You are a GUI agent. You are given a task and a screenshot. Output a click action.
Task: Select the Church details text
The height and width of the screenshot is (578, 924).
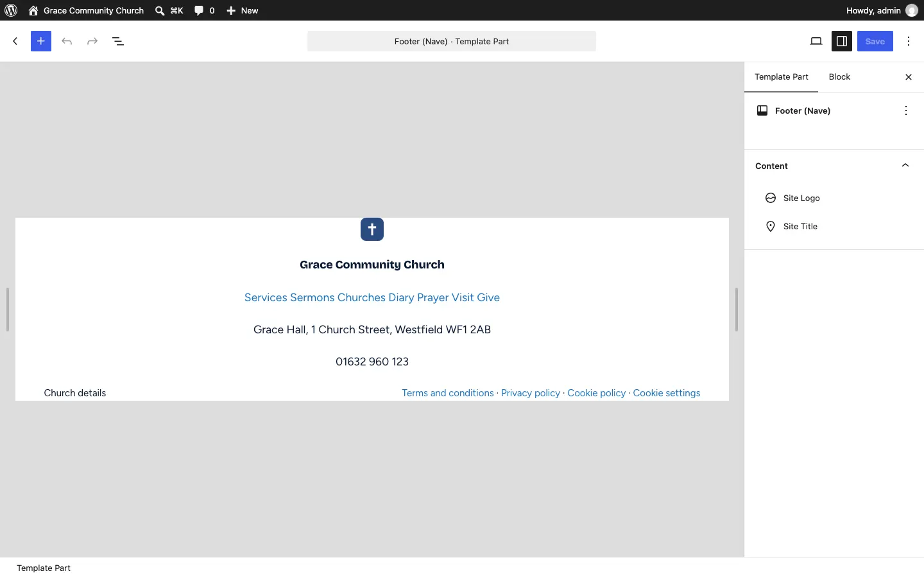coord(75,393)
